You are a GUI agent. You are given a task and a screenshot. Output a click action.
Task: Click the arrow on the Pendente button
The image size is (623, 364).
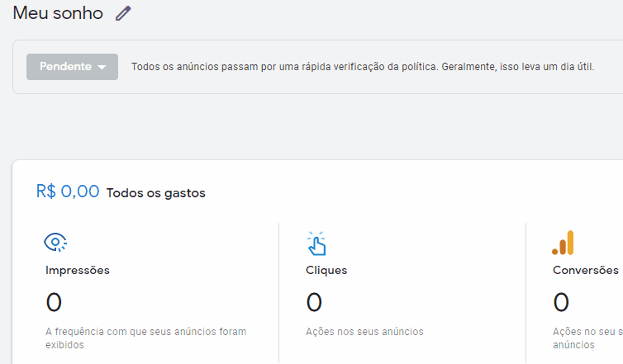102,67
